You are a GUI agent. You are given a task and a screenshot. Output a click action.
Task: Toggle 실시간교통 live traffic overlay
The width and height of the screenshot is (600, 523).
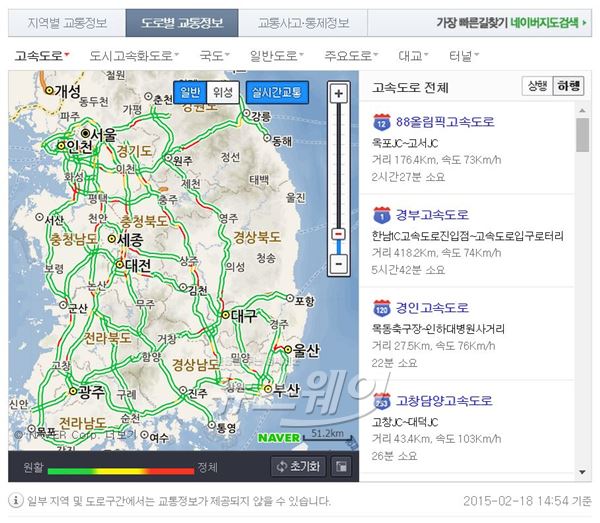coord(277,92)
